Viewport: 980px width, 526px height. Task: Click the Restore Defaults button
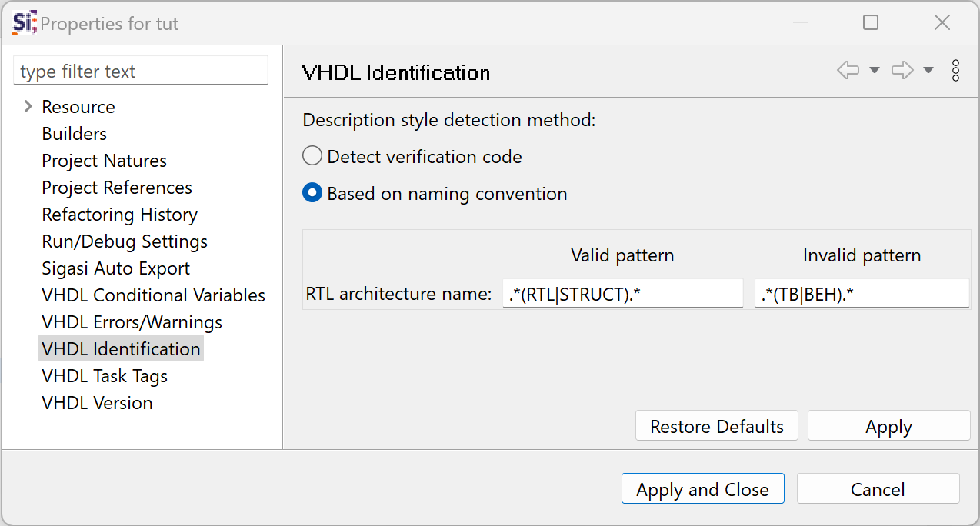pyautogui.click(x=717, y=426)
